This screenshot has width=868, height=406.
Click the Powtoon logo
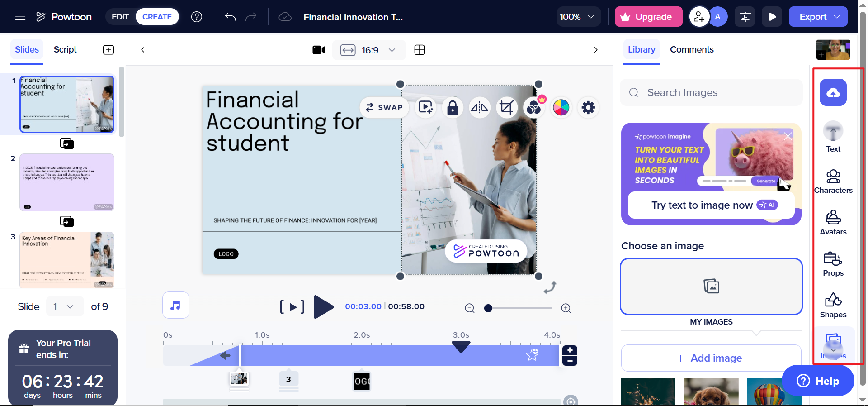[64, 17]
